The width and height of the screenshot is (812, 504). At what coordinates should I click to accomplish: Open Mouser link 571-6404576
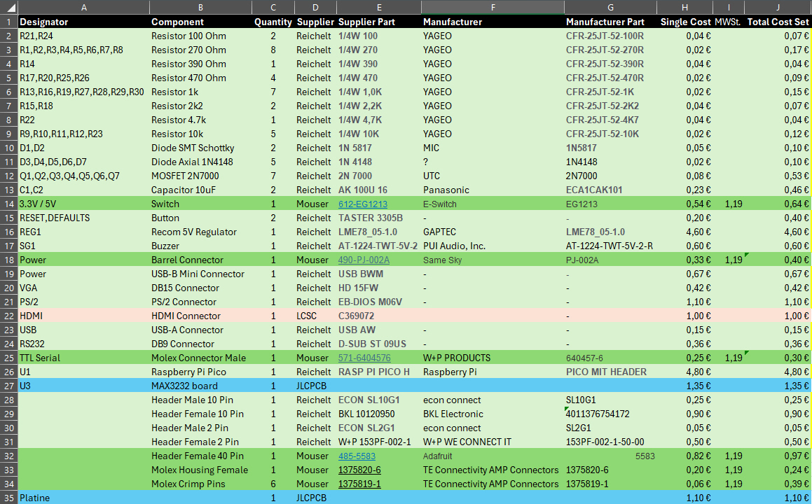(364, 358)
